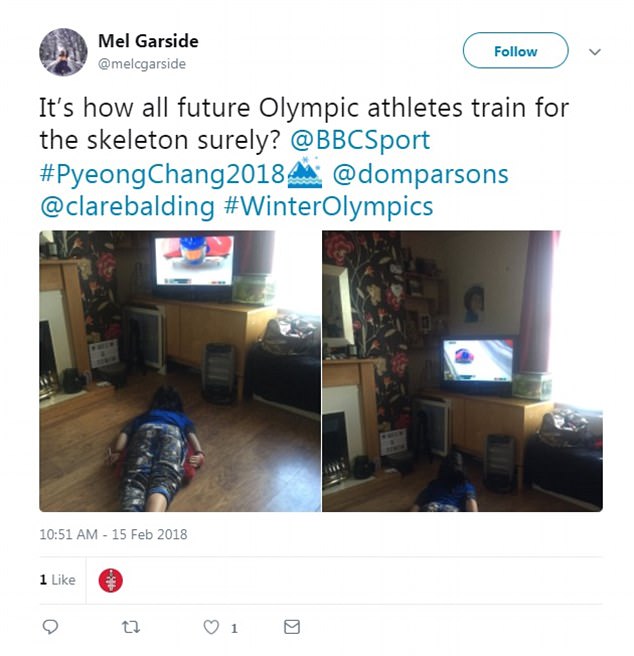Image resolution: width=634 pixels, height=656 pixels.
Task: Visit the @domparsons profile link
Action: click(420, 174)
